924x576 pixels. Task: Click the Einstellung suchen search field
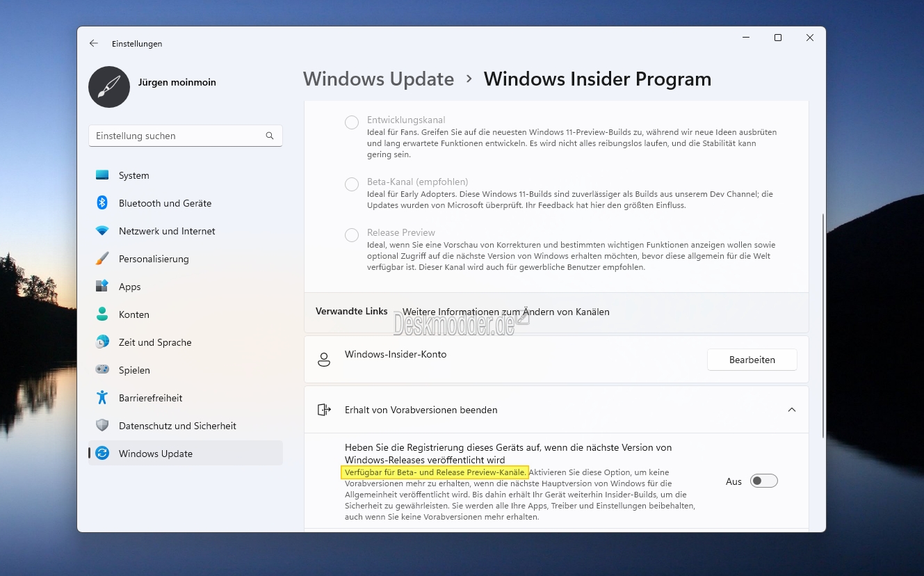click(186, 136)
